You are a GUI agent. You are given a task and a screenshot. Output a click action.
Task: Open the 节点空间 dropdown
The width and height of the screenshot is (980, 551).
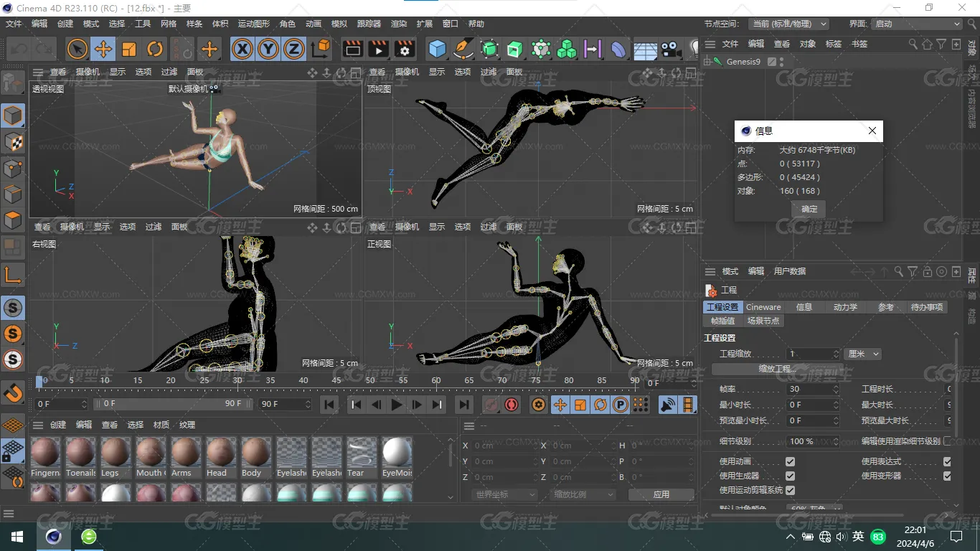click(789, 24)
